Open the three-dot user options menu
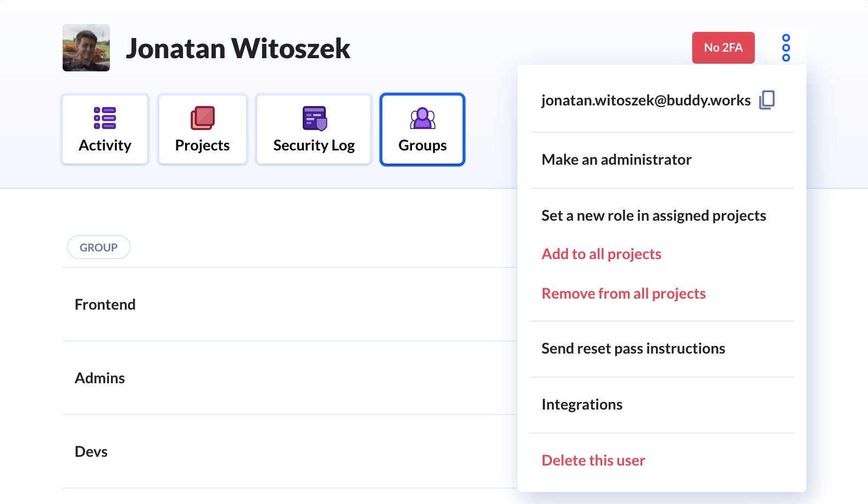This screenshot has height=504, width=868. point(786,48)
